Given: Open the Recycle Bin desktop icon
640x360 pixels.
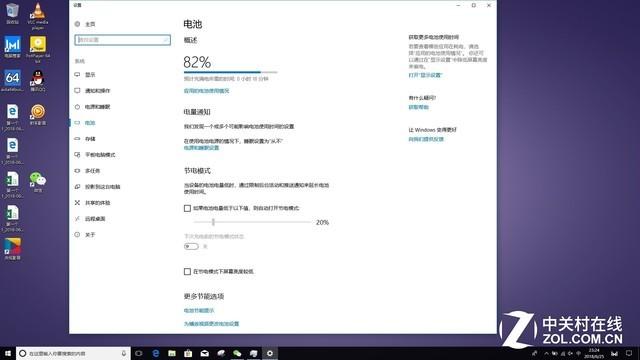Looking at the screenshot, I should click(x=12, y=13).
